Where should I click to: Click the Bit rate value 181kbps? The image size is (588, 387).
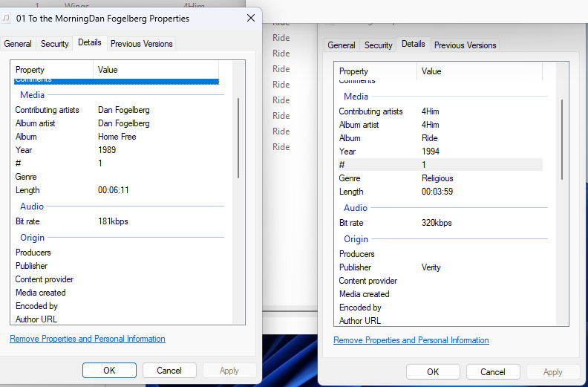click(x=113, y=221)
